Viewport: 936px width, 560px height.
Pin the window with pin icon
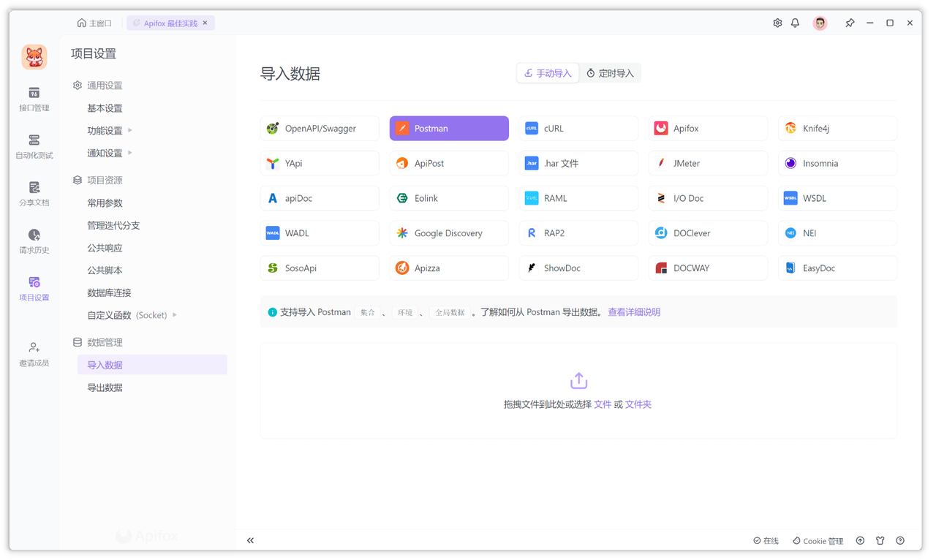click(x=850, y=23)
